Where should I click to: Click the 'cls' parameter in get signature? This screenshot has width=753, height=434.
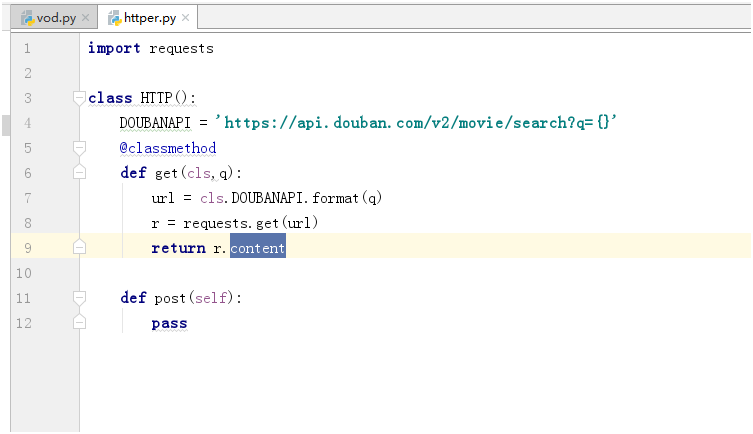pos(198,173)
